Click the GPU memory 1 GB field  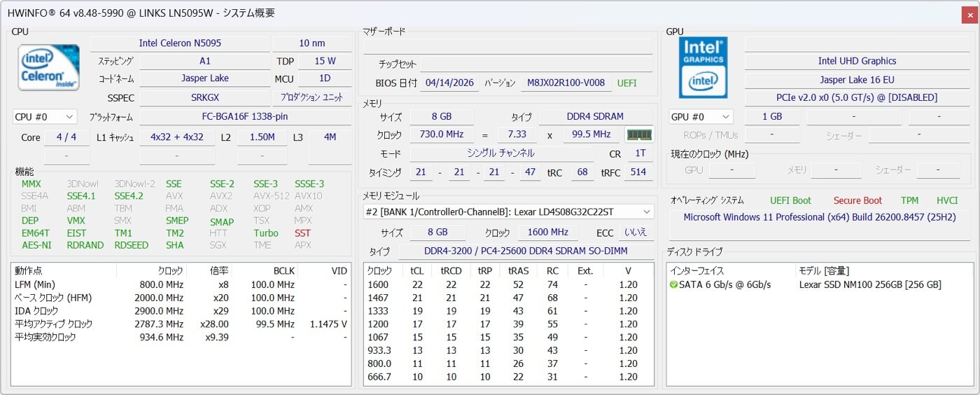[772, 117]
